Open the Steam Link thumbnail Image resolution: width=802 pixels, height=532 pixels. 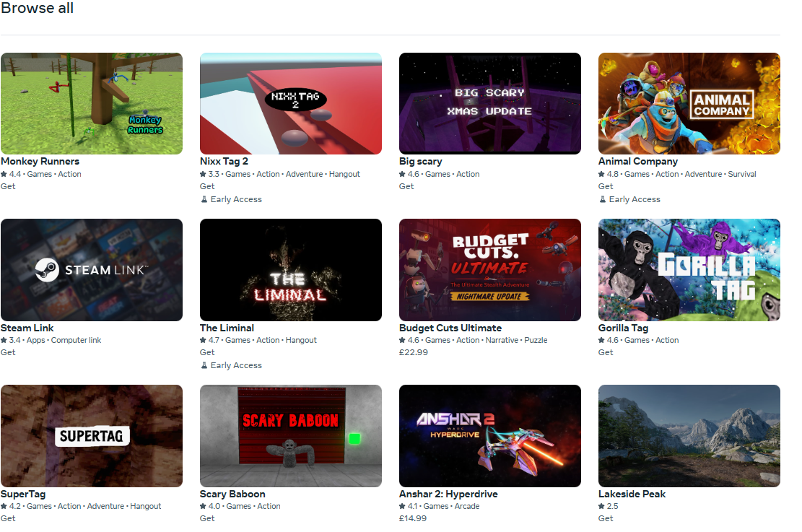(x=92, y=269)
